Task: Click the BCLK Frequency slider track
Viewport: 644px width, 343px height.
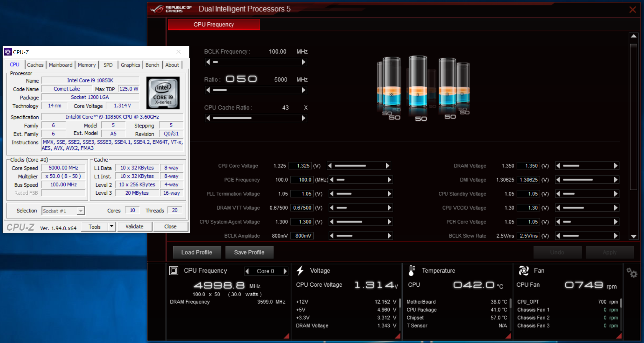Action: [256, 62]
